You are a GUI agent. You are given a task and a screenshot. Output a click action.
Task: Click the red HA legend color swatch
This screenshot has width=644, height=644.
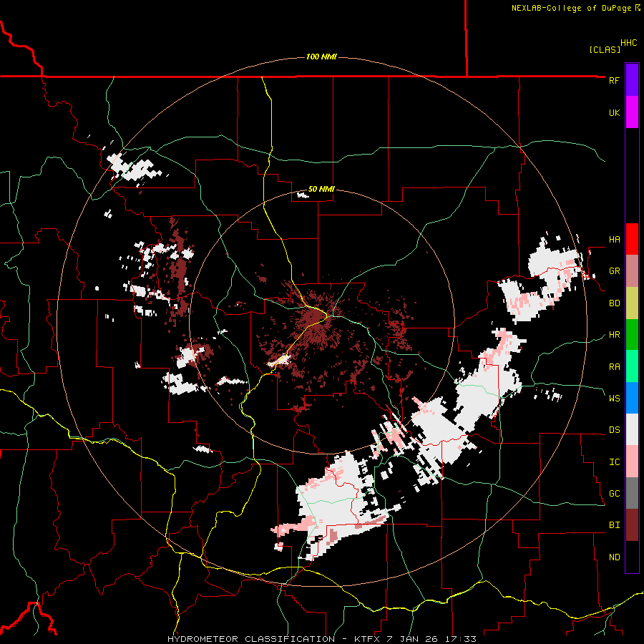pos(632,239)
